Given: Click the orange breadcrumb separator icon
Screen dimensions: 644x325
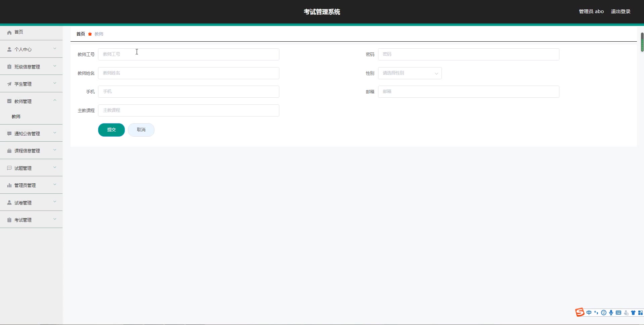Looking at the screenshot, I should (90, 34).
